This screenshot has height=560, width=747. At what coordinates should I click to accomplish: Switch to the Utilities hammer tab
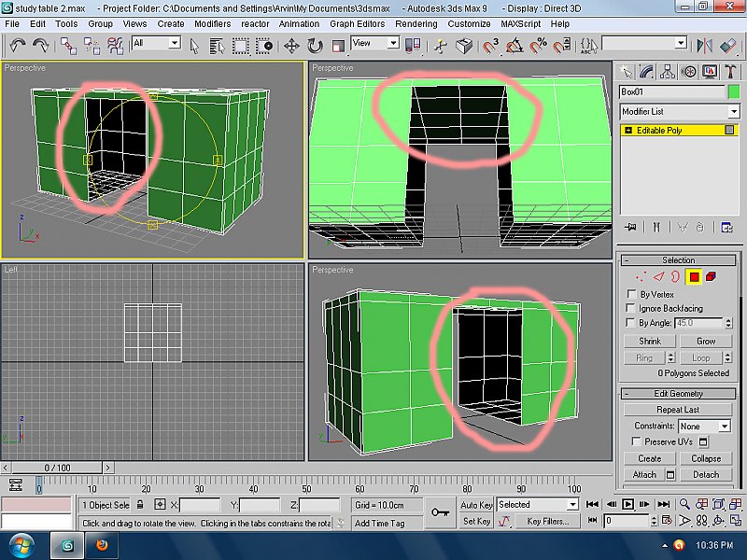pyautogui.click(x=730, y=71)
